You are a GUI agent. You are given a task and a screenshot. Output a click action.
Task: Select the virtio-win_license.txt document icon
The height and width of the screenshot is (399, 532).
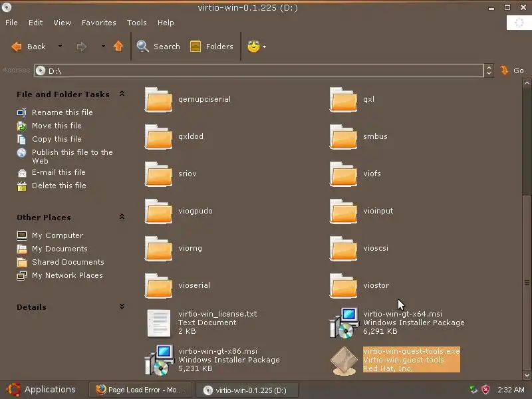point(158,323)
